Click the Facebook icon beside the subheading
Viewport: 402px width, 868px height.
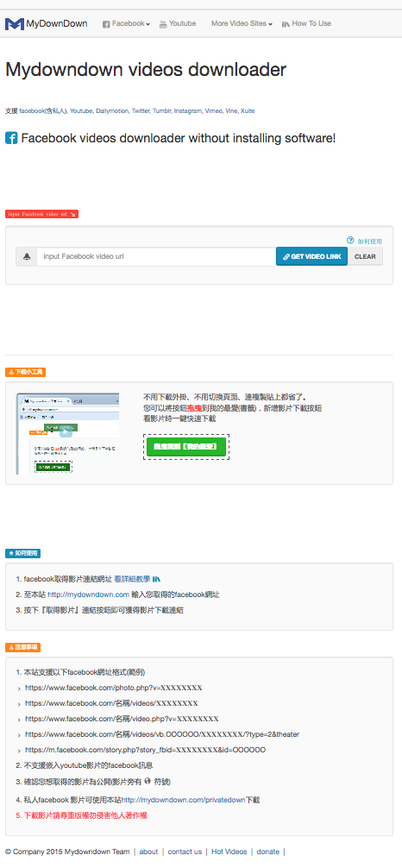(11, 138)
